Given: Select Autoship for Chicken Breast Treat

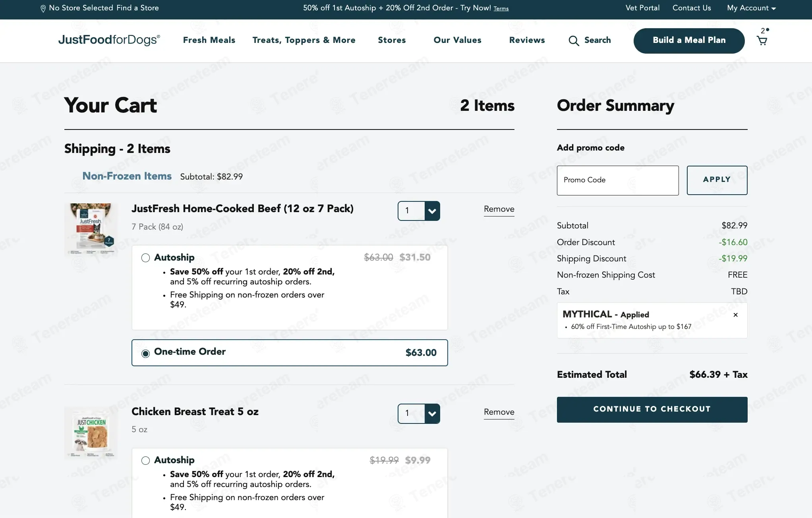Looking at the screenshot, I should 145,460.
